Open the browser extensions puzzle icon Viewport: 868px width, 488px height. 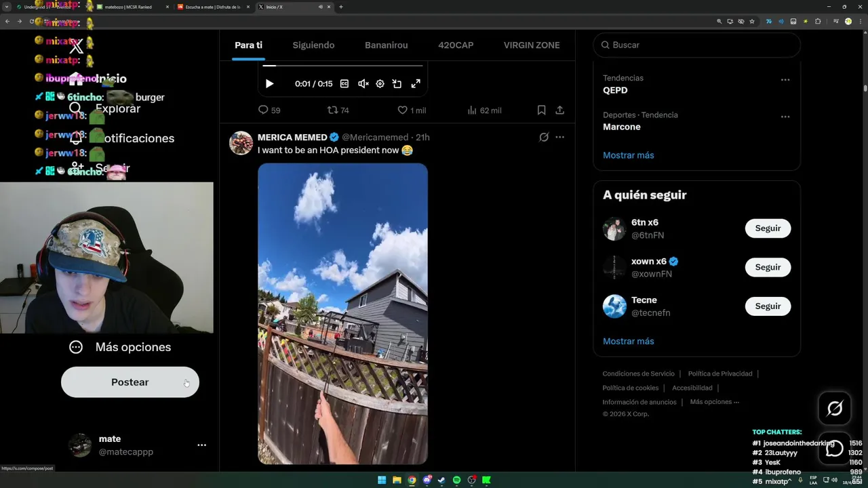[x=818, y=22]
